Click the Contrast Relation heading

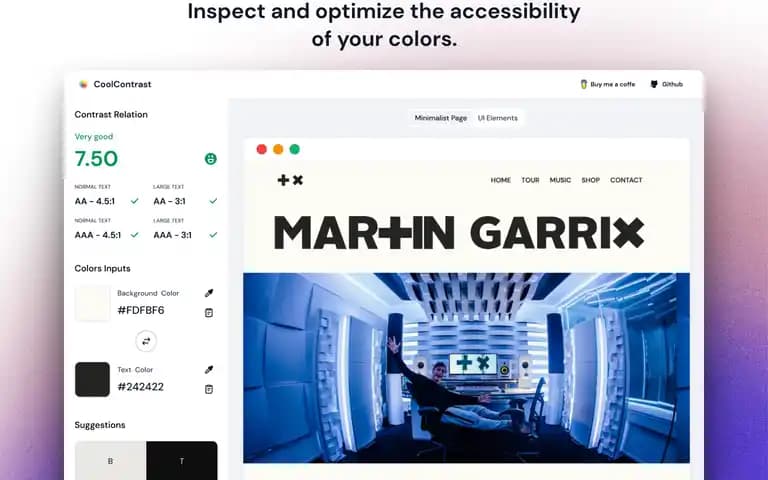click(111, 115)
